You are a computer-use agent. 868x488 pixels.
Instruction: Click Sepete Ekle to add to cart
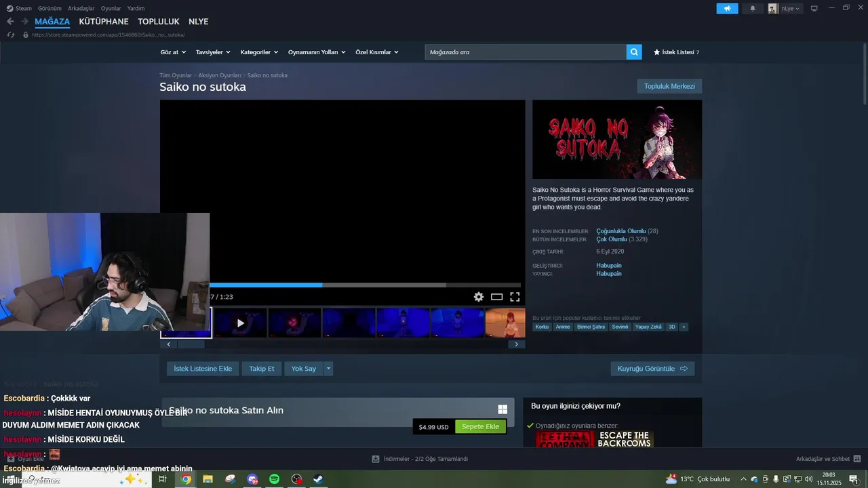(480, 426)
